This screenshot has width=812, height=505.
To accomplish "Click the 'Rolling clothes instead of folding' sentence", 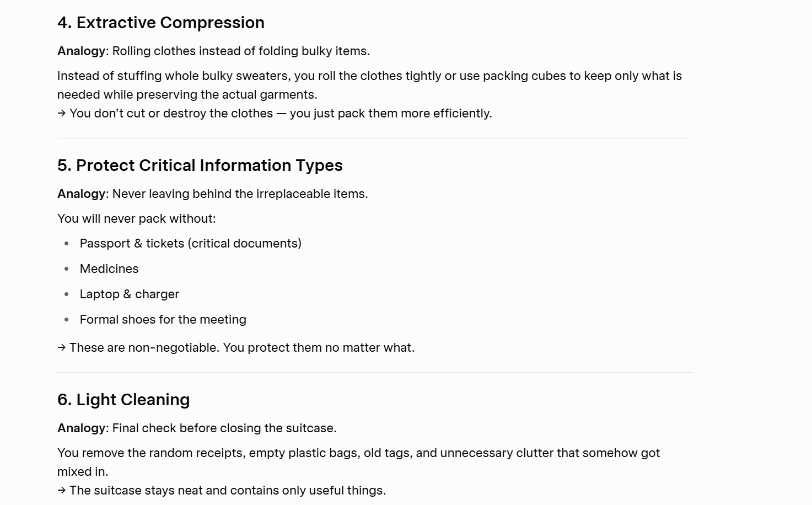I will tap(241, 51).
